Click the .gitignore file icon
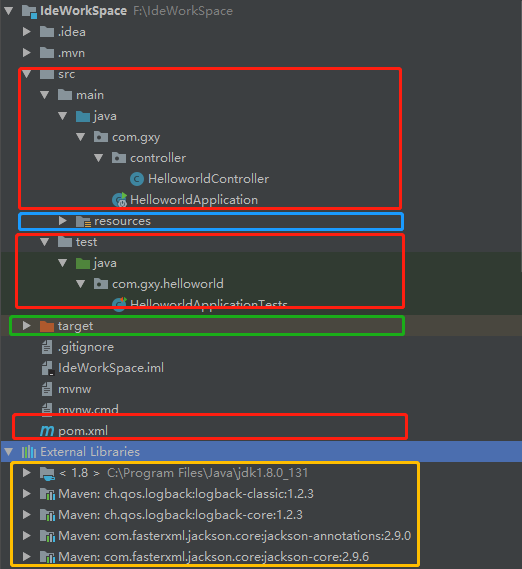The width and height of the screenshot is (522, 569). point(47,347)
